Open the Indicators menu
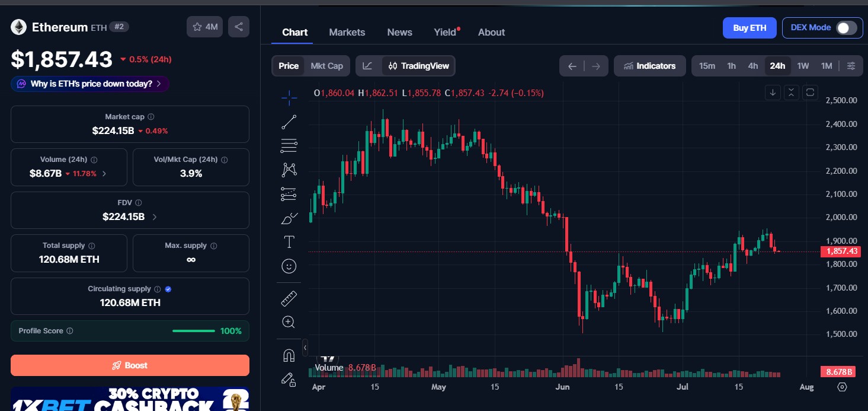Viewport: 868px width, 411px height. pos(649,66)
